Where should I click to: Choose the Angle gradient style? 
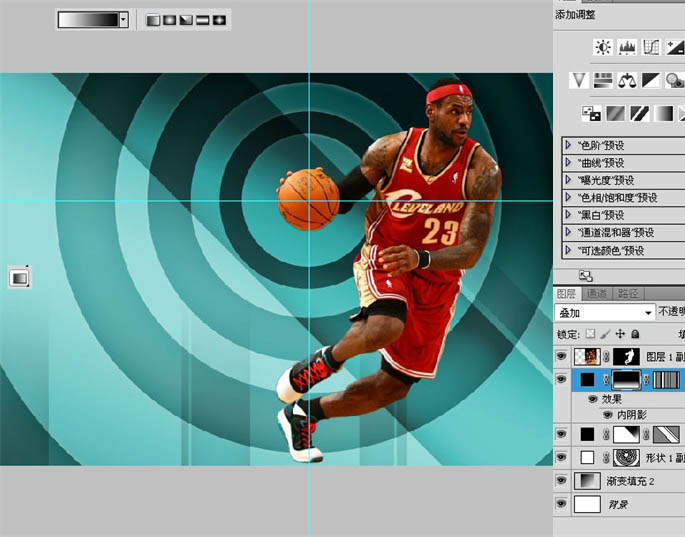click(x=186, y=20)
